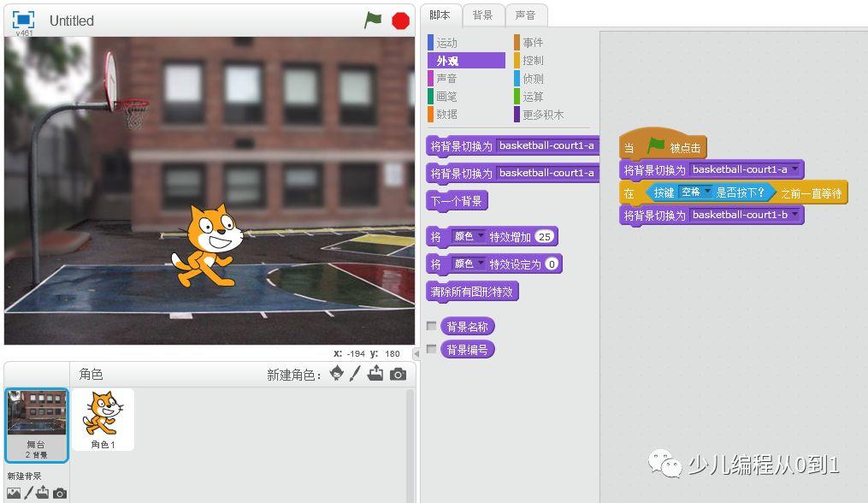
Task: Upload sprite from file icon
Action: [x=375, y=374]
